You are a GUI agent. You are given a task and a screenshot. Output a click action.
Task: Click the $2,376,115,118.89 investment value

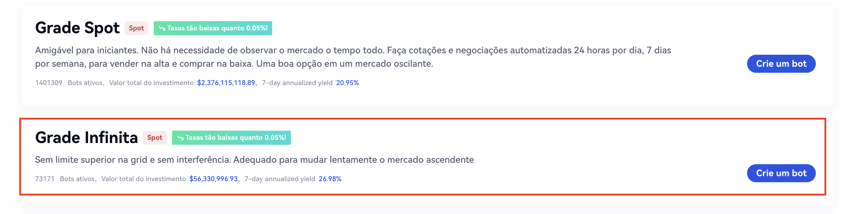226,83
